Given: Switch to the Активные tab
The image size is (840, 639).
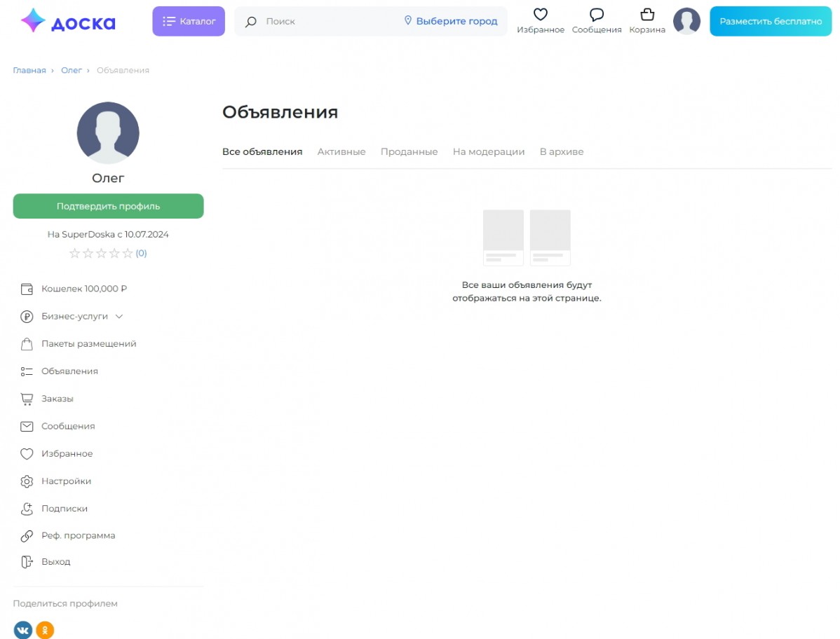Looking at the screenshot, I should pyautogui.click(x=341, y=151).
